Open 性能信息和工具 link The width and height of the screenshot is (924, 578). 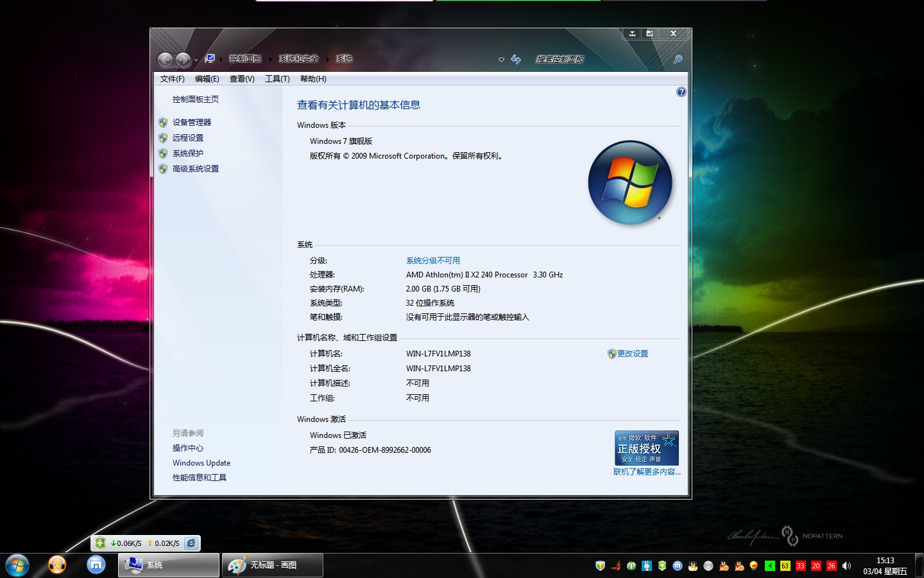click(x=200, y=478)
